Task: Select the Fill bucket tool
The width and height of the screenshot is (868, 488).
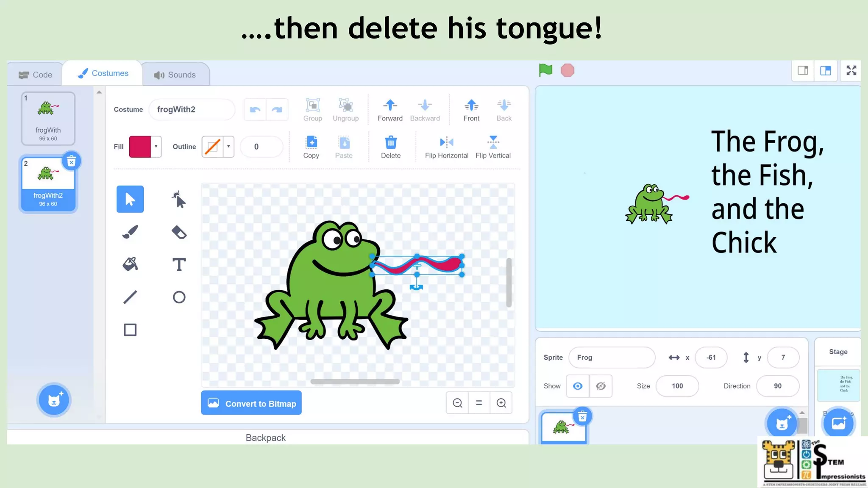Action: click(x=130, y=264)
